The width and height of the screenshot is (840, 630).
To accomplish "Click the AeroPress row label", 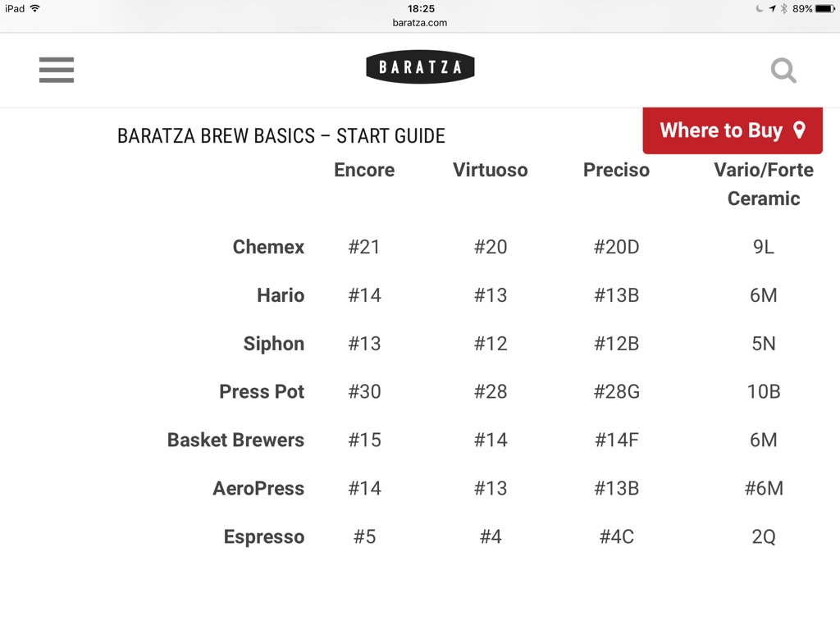I will 258,488.
